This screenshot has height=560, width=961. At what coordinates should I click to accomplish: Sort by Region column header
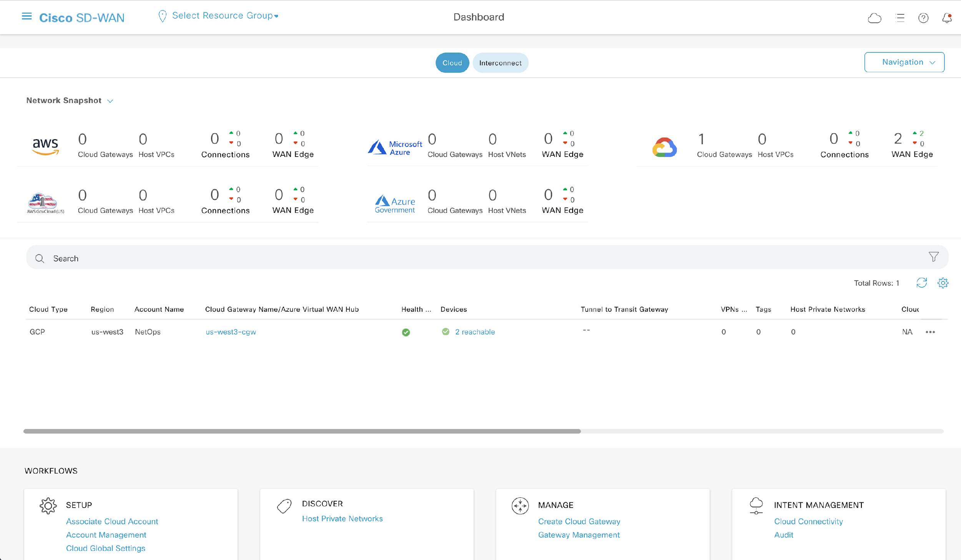(102, 309)
